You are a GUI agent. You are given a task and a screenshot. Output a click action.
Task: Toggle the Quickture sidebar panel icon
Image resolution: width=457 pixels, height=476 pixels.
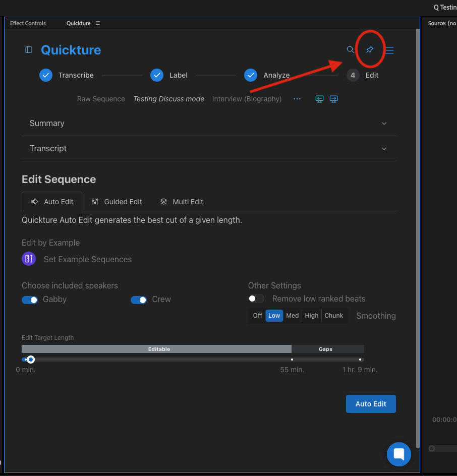click(29, 50)
